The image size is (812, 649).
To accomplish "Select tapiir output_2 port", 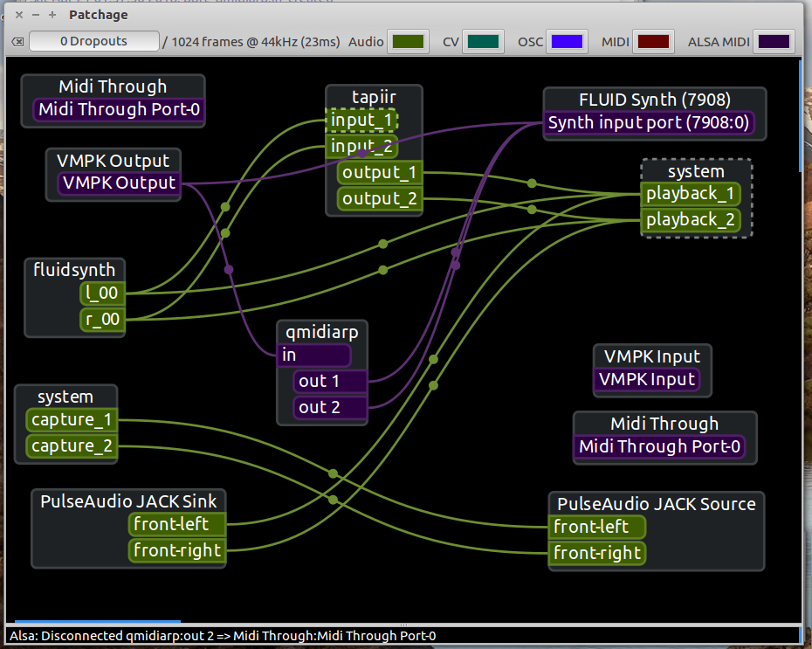I will [x=380, y=199].
